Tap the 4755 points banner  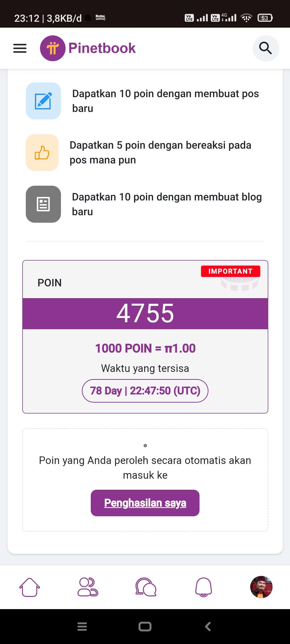pyautogui.click(x=145, y=313)
